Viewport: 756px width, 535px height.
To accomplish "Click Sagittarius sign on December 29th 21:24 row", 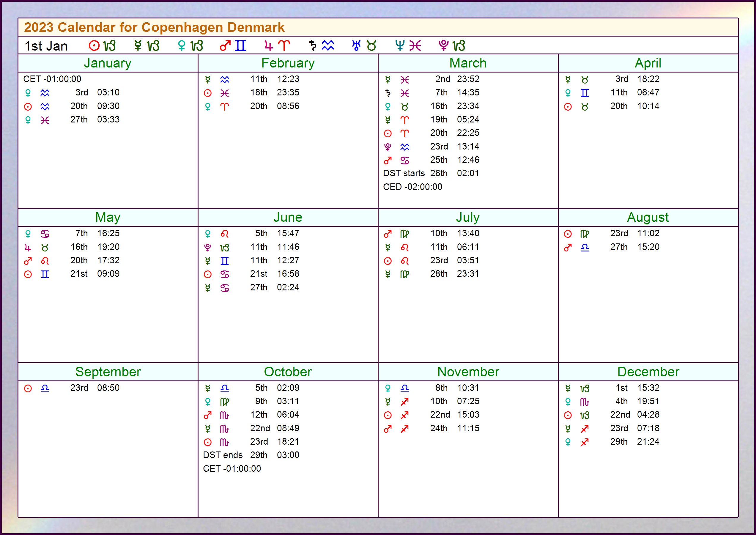I will coord(585,443).
